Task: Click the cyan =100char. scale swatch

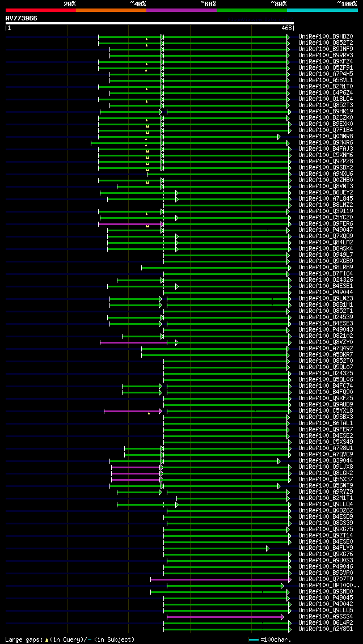Action: click(254, 640)
